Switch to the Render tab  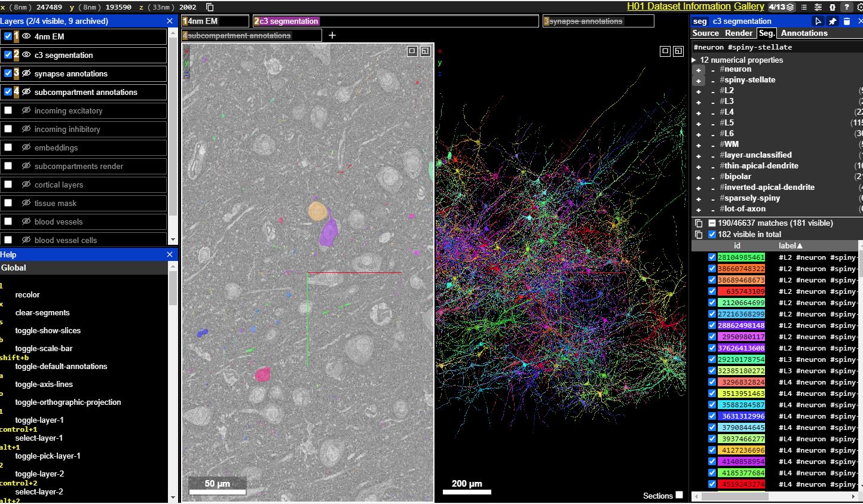tap(739, 33)
